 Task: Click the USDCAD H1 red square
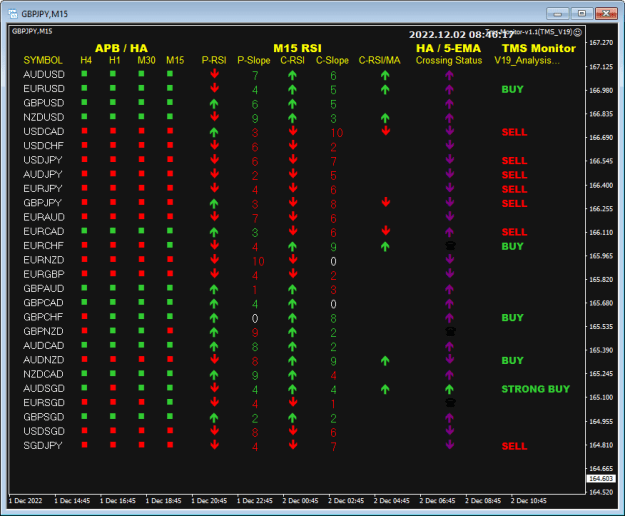point(113,131)
